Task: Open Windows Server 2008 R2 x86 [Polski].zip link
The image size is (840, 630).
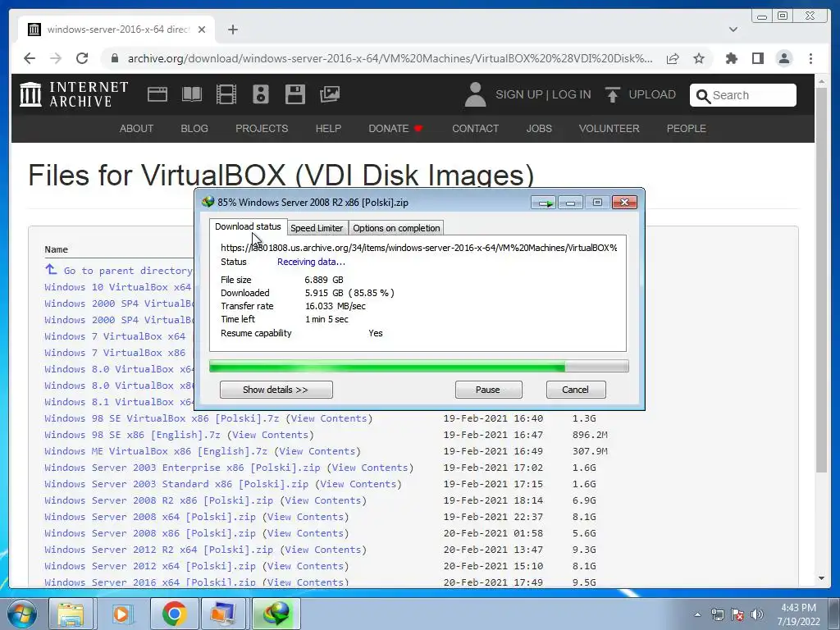Action: [159, 500]
